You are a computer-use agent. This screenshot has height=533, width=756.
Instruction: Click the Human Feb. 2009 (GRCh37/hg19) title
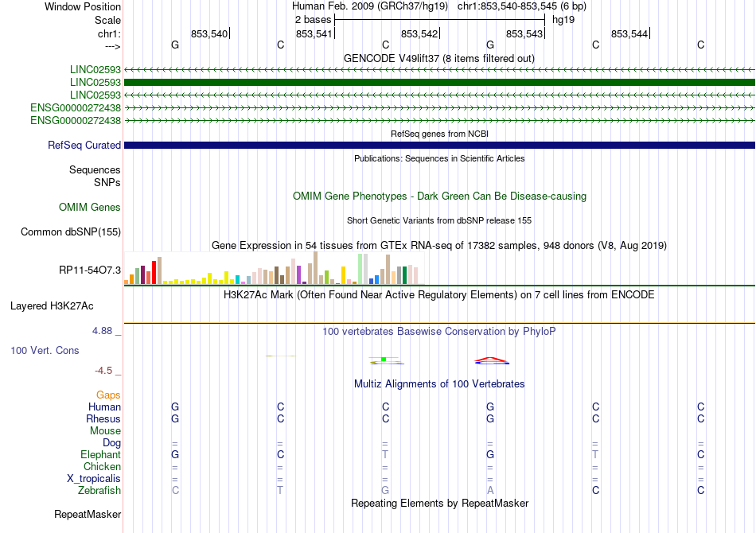click(370, 6)
